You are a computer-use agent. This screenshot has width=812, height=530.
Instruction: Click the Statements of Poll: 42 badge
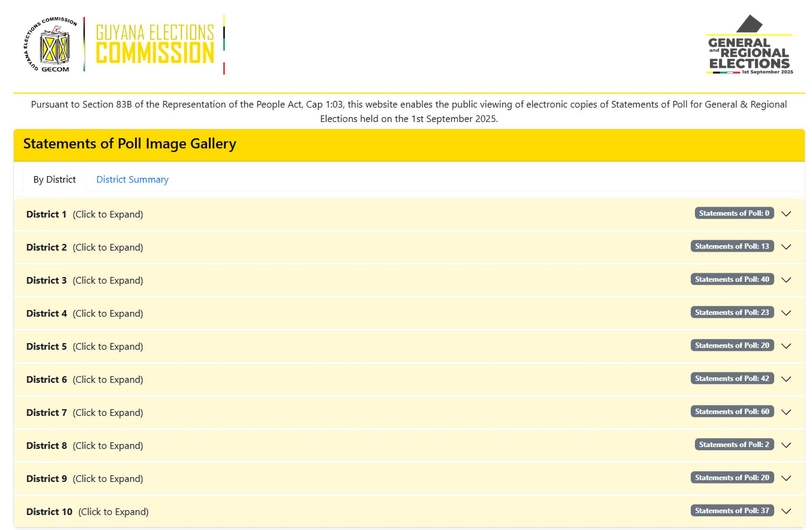732,378
